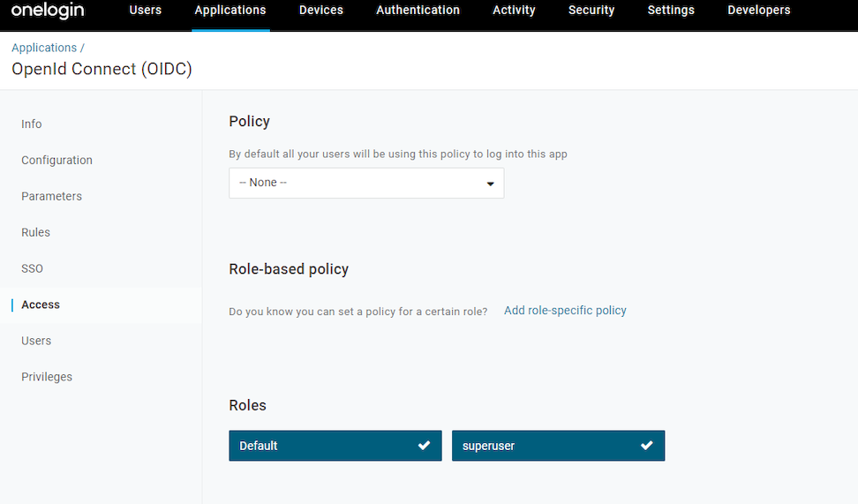Click the Add role-specific policy link
858x504 pixels.
565,311
